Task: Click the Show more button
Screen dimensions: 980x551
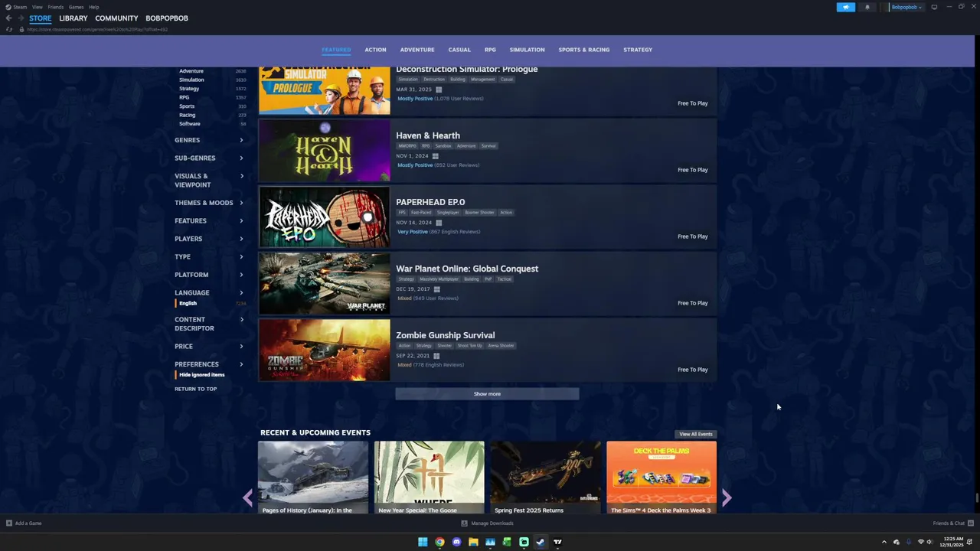Action: 487,394
